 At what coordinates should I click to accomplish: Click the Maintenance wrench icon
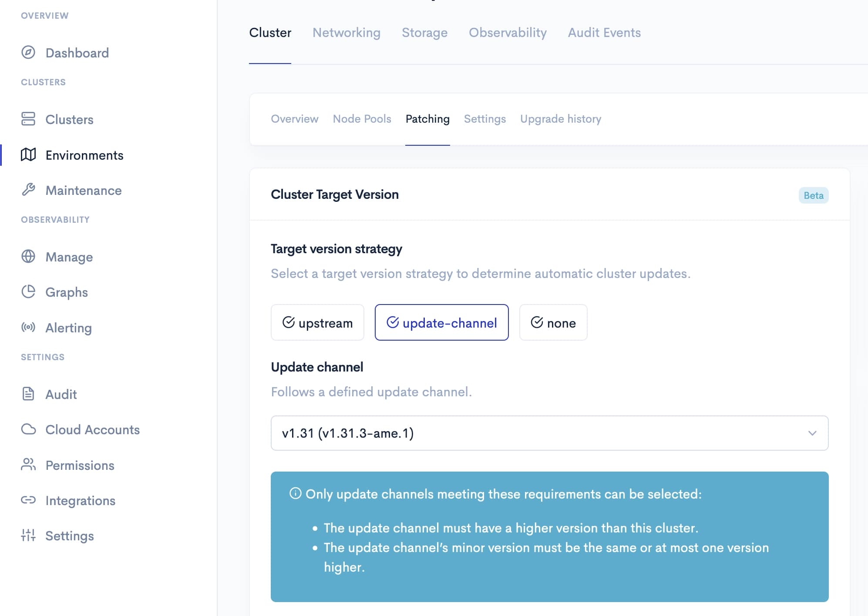(x=28, y=190)
